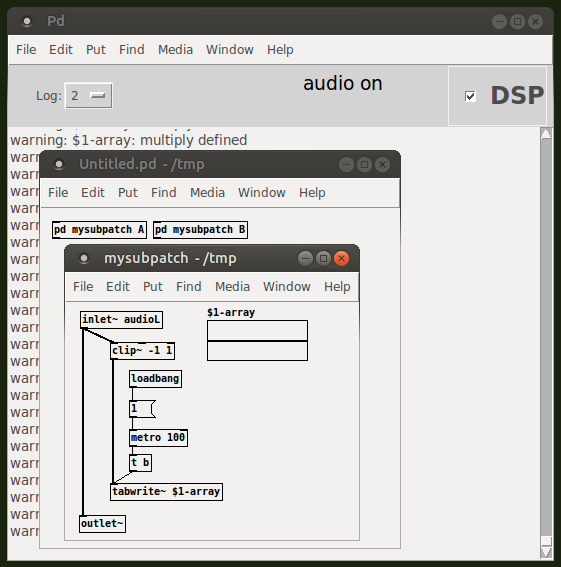Open Put menu in main Pd window
Image resolution: width=561 pixels, height=567 pixels.
(x=96, y=50)
